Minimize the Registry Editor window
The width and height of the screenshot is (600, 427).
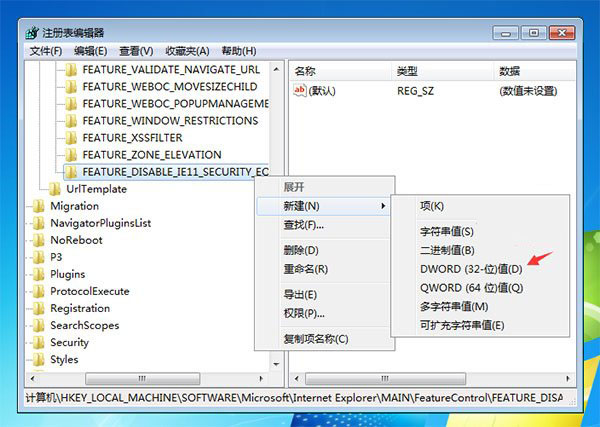[505, 33]
